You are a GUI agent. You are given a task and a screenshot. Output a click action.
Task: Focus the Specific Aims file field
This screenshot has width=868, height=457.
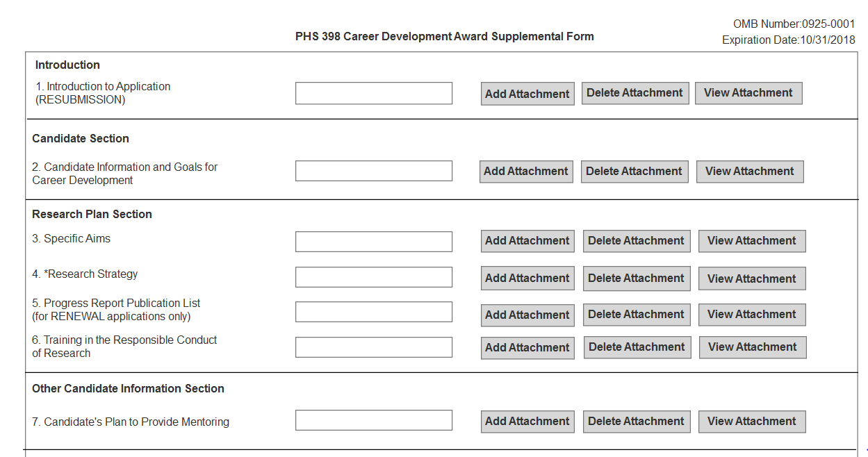(374, 242)
